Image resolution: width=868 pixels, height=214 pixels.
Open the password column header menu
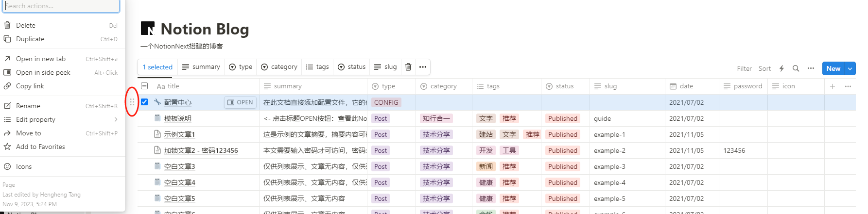(744, 86)
